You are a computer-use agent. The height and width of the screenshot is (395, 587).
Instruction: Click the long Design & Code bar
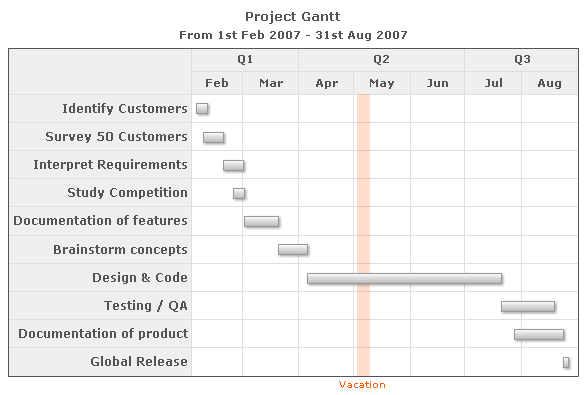(x=405, y=279)
